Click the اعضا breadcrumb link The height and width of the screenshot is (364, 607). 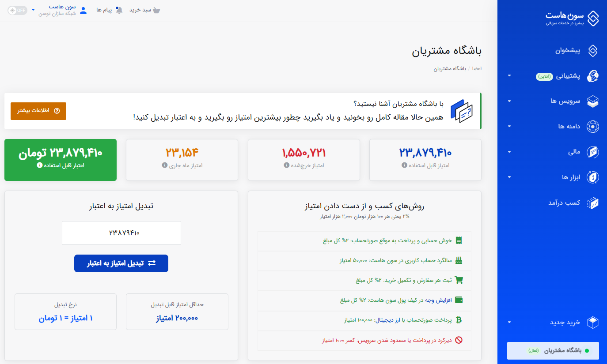click(x=477, y=69)
